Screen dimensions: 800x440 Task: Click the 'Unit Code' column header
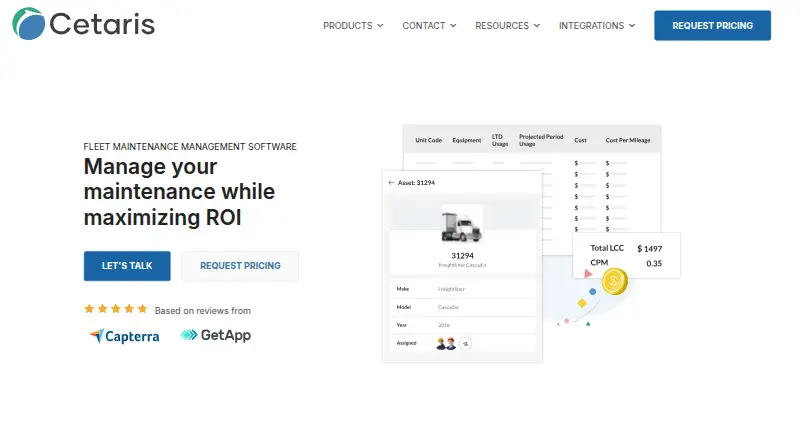tap(429, 140)
